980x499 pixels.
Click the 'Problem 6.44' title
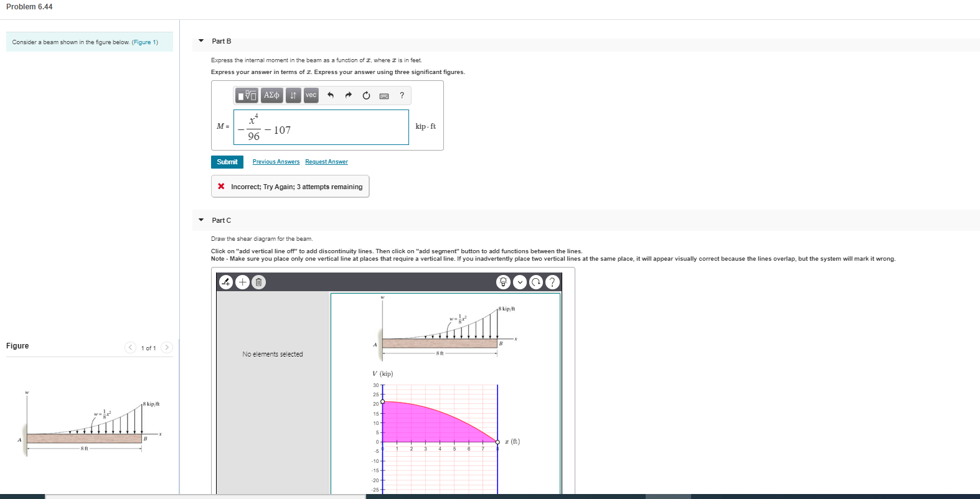coord(29,7)
